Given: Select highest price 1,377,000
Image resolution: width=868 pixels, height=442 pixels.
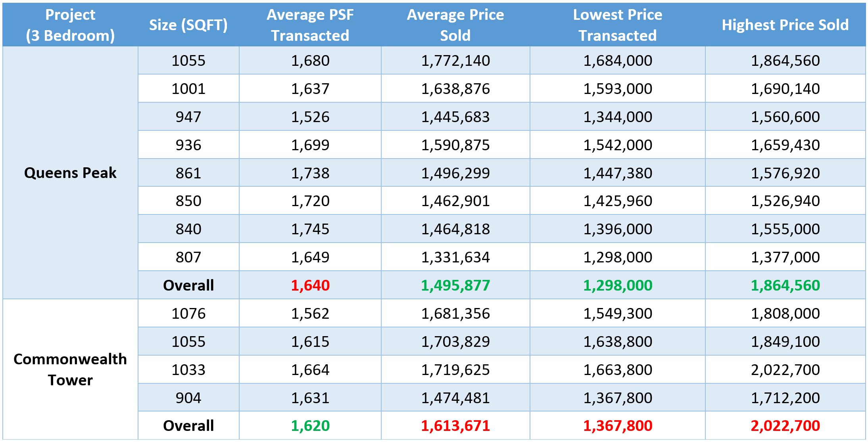Looking at the screenshot, I should coord(785,257).
